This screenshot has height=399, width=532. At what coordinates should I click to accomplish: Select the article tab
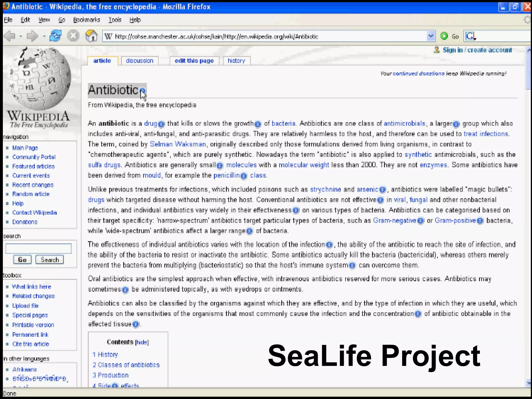click(x=102, y=61)
